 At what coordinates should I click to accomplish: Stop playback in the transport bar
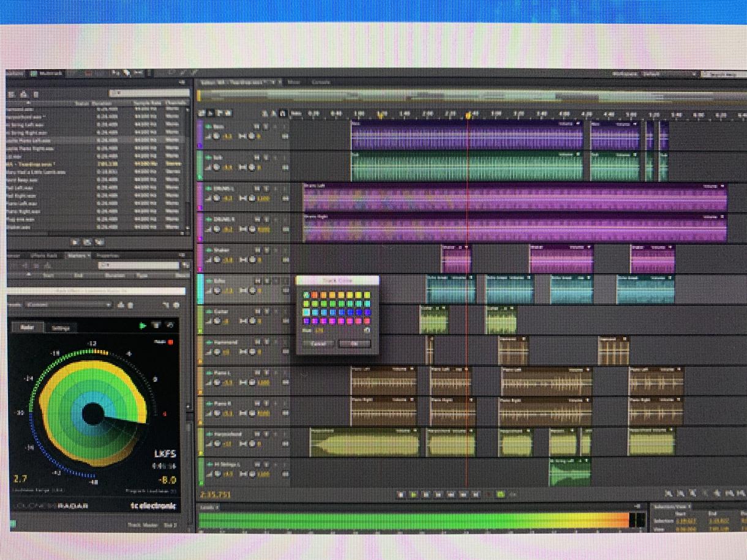(x=402, y=495)
